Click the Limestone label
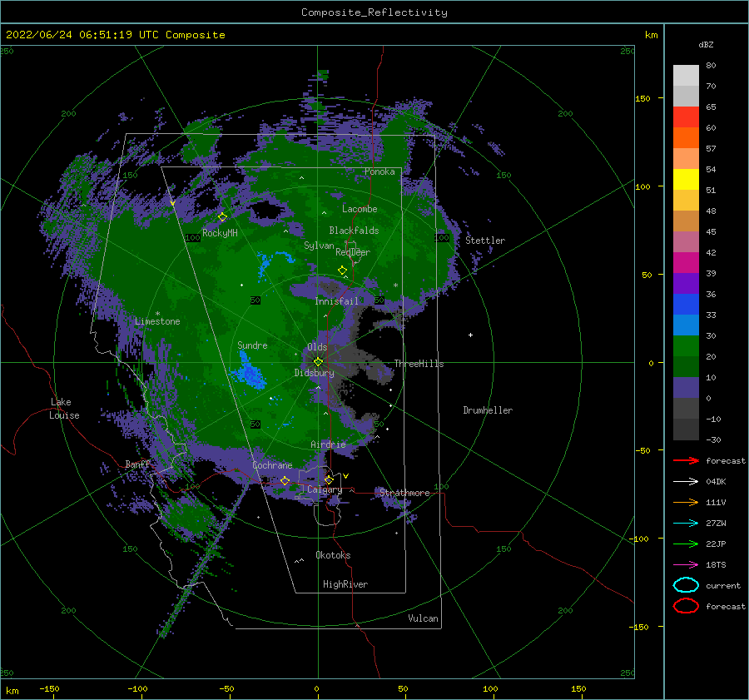749x700 pixels. [x=157, y=321]
